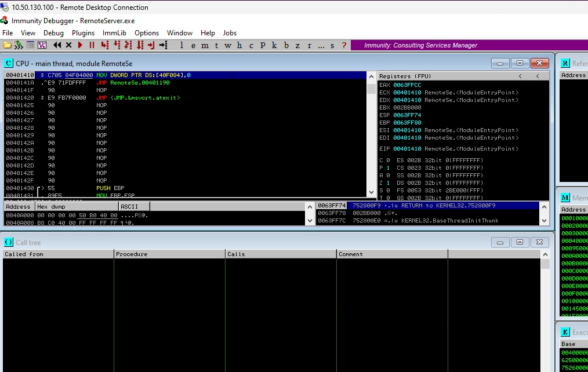Click Execute till return icon
Viewport: 588px width, 372px height.
click(151, 45)
